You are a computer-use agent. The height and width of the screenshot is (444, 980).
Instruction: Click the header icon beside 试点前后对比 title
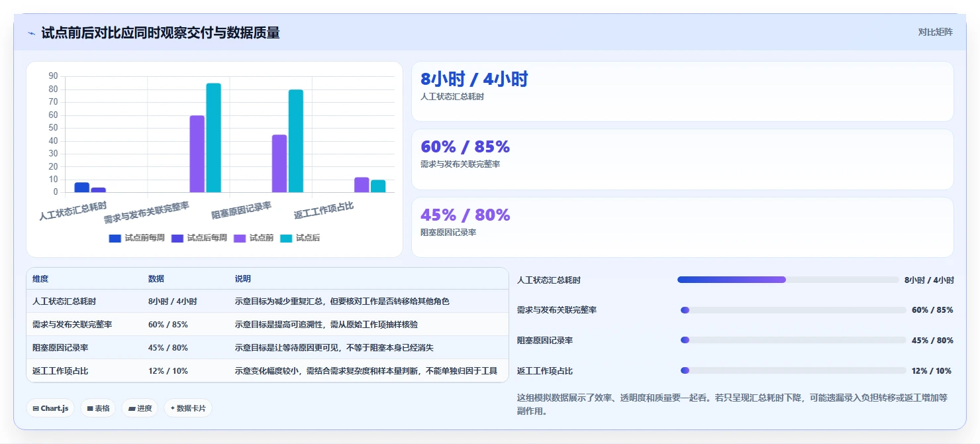pos(31,32)
